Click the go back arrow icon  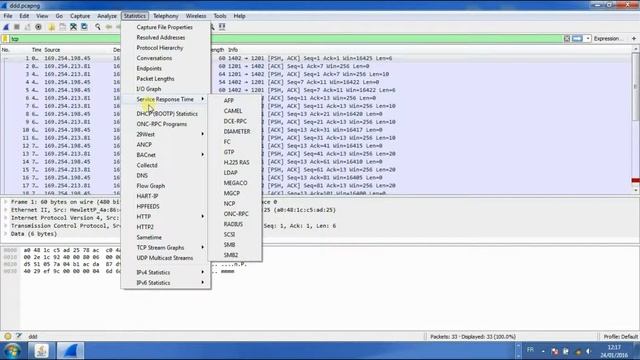(x=109, y=27)
